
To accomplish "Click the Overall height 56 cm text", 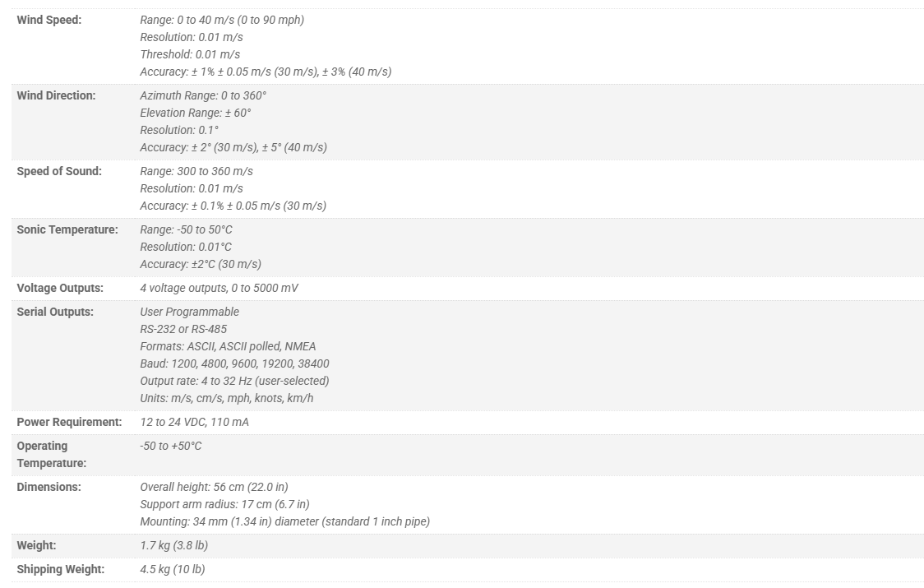I will (x=214, y=487).
